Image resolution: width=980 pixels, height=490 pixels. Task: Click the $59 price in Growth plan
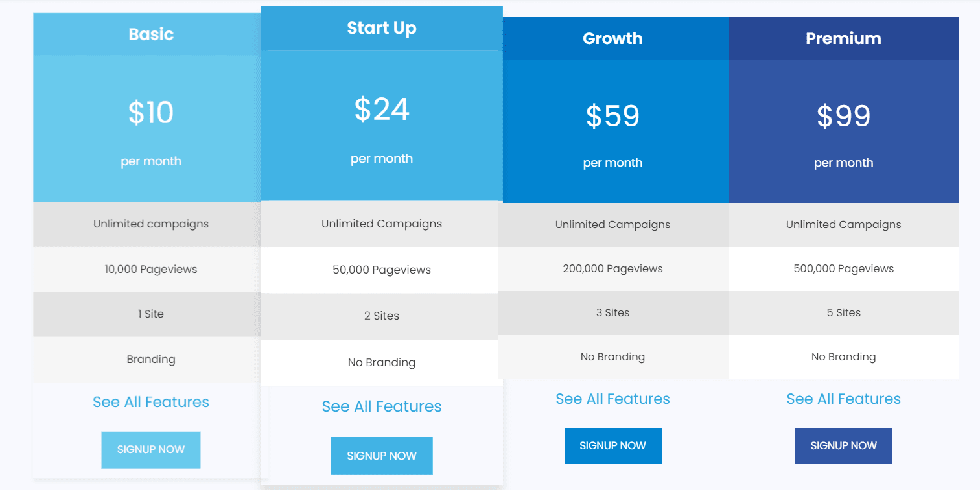coord(612,116)
